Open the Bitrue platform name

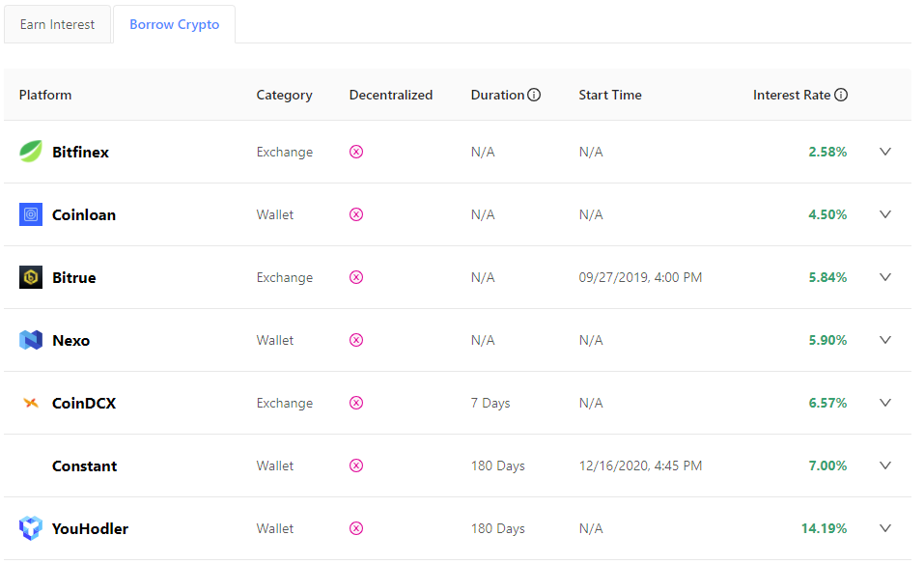point(73,277)
